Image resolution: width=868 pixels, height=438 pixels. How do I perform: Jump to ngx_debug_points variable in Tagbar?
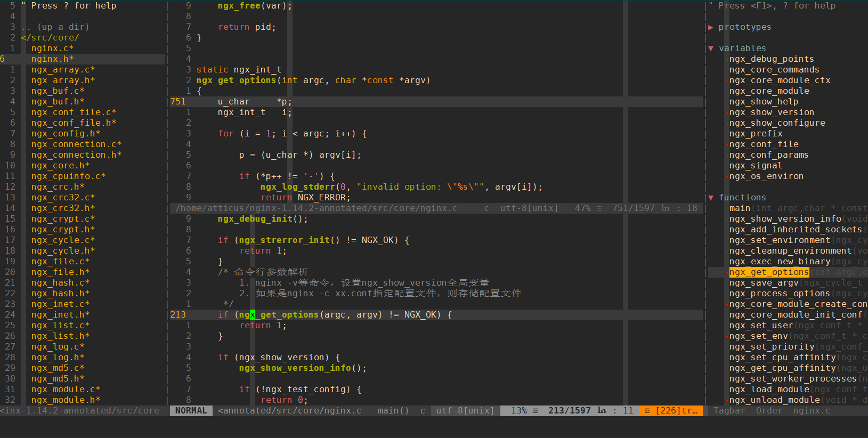772,59
